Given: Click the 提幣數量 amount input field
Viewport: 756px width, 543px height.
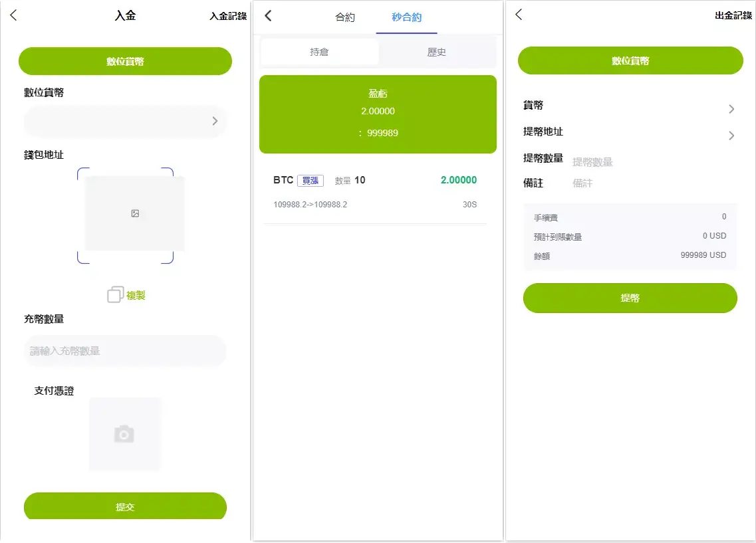Looking at the screenshot, I should click(x=648, y=162).
